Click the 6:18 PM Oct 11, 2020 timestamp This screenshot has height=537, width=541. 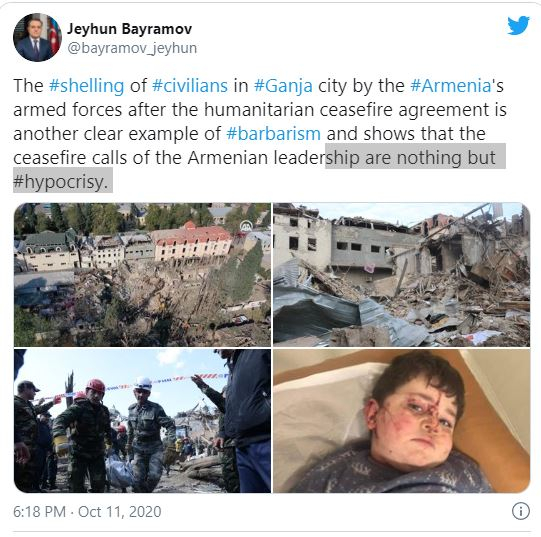coord(87,511)
